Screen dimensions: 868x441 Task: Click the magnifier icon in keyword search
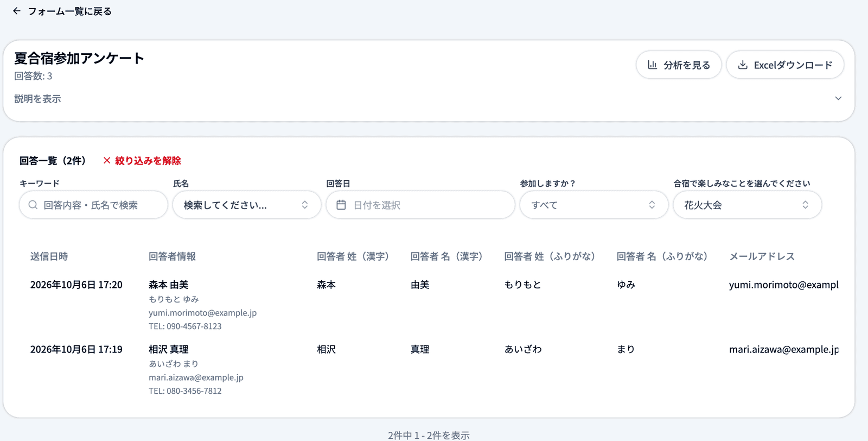(x=33, y=205)
